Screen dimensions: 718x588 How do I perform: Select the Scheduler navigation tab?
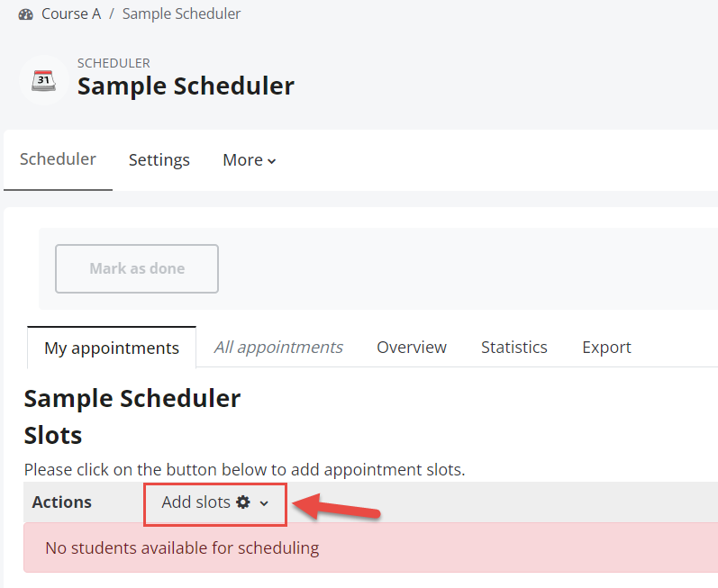point(58,159)
